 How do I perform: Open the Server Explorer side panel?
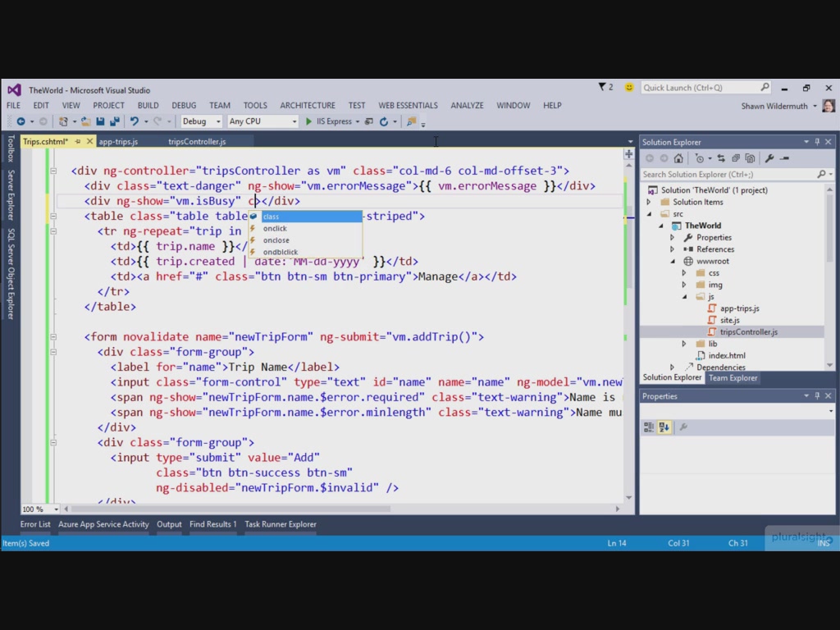point(11,195)
